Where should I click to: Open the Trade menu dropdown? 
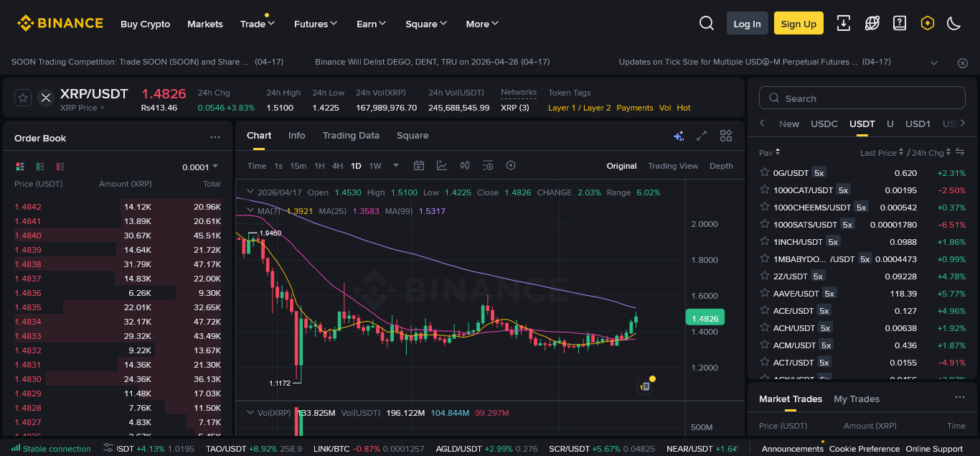(258, 24)
